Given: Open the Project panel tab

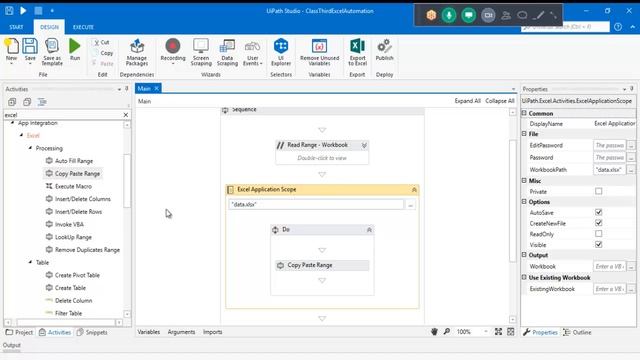Looking at the screenshot, I should point(19,332).
